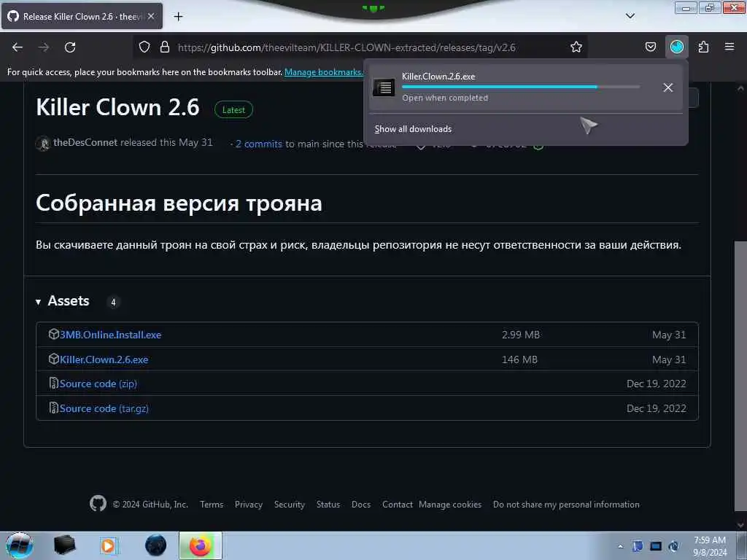Click the taskbar clock showing 7:59 AM

tap(710, 546)
